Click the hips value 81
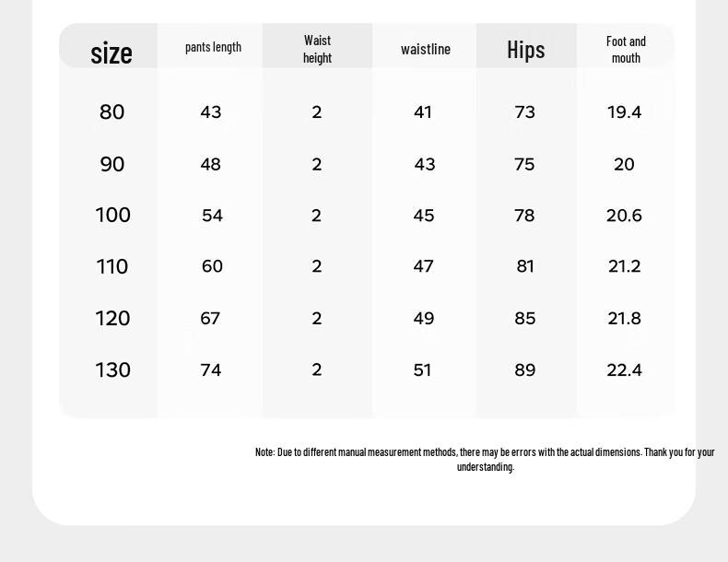Screen dimensions: 728x562 click(525, 266)
